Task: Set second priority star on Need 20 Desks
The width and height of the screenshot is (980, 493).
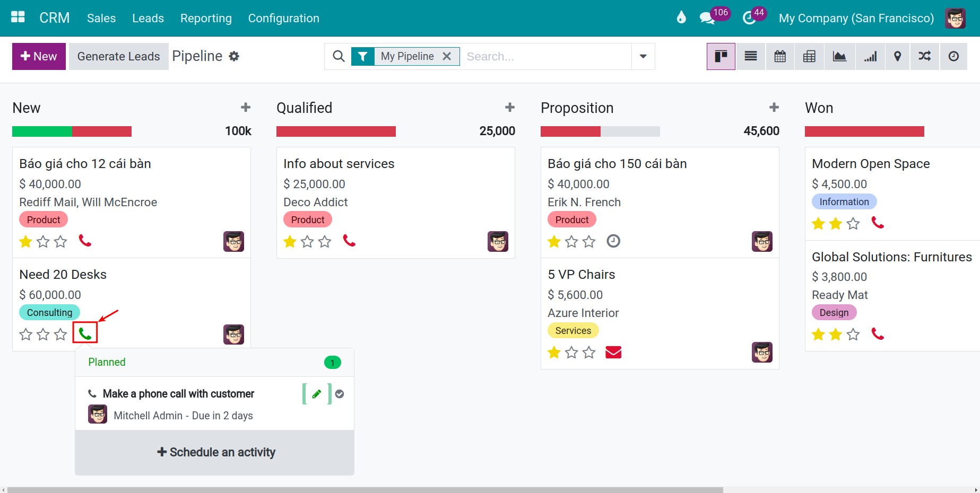Action: tap(43, 334)
